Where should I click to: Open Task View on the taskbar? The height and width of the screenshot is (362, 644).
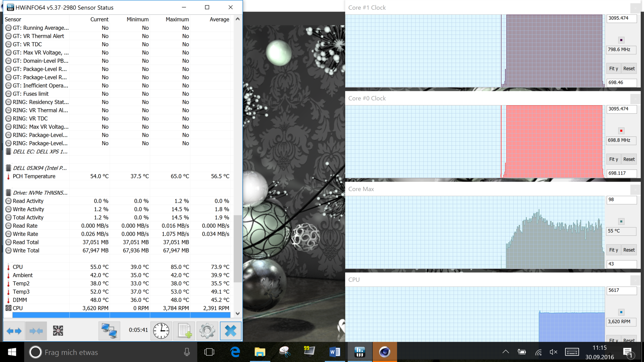click(x=209, y=352)
